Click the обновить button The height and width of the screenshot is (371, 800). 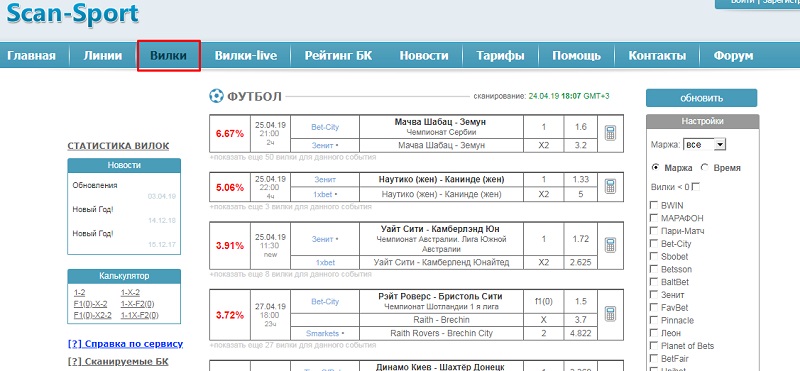702,98
